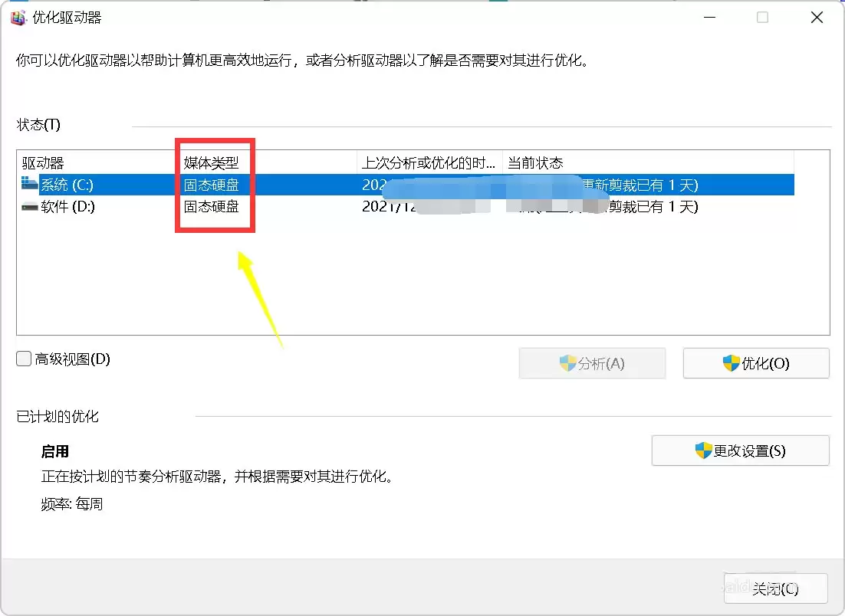
Task: Click the Optimize Drives app icon in title bar
Action: (18, 18)
